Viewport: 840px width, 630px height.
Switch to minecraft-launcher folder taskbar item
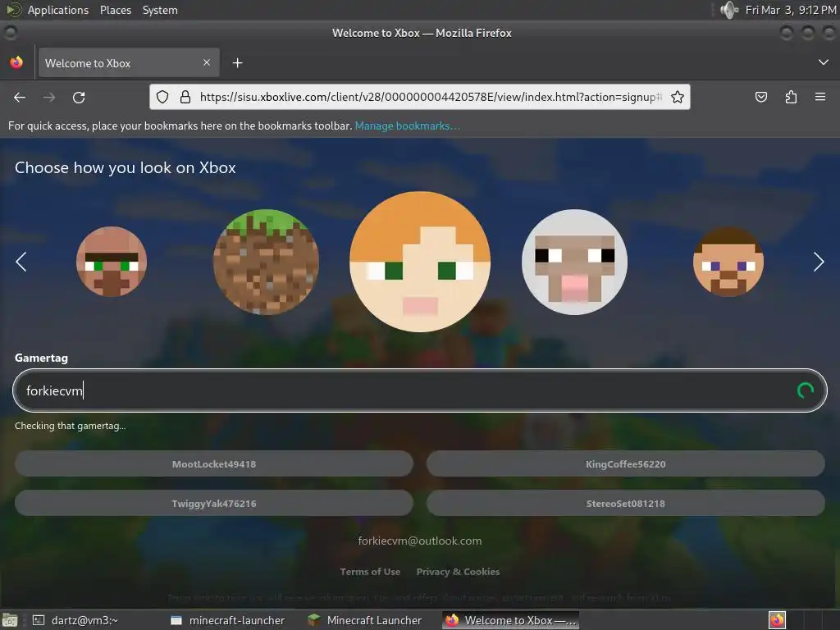coord(228,620)
